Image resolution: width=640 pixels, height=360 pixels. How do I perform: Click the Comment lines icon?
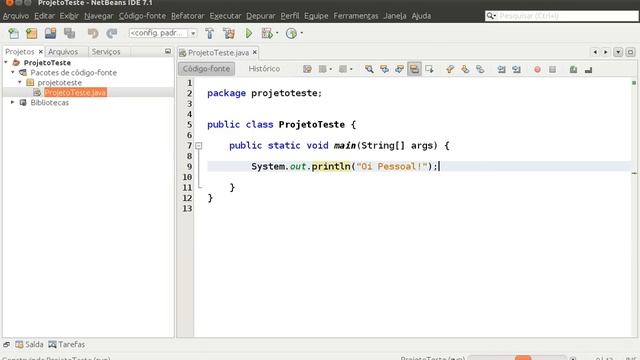(573, 69)
